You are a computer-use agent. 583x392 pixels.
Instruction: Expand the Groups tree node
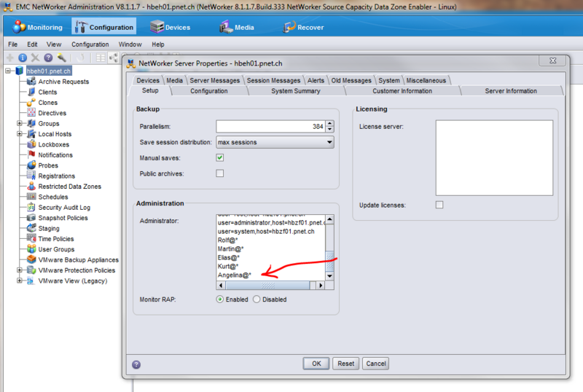click(x=20, y=124)
